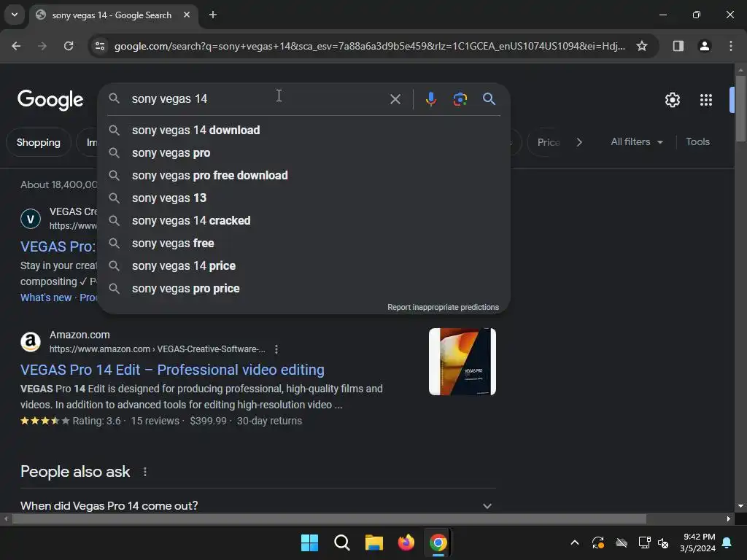Select suggestion sony vegas 13
Viewport: 747px width, 560px height.
304,198
